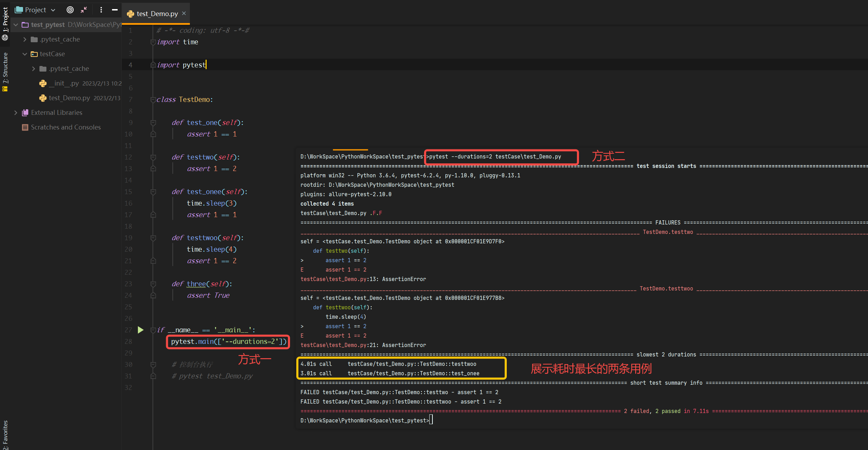Click the '# -*- coding: utf-8 -*-#' comment
The width and height of the screenshot is (868, 450).
tap(203, 30)
